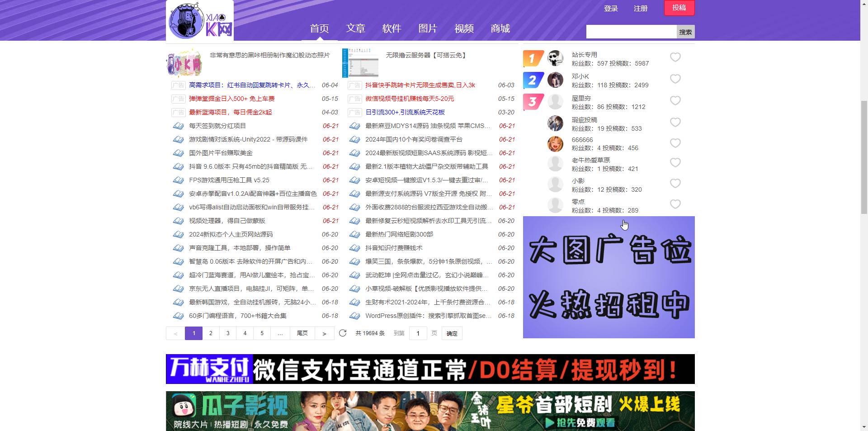Click rank 1 badge icon
Screen dimensions: 868x431
[533, 58]
